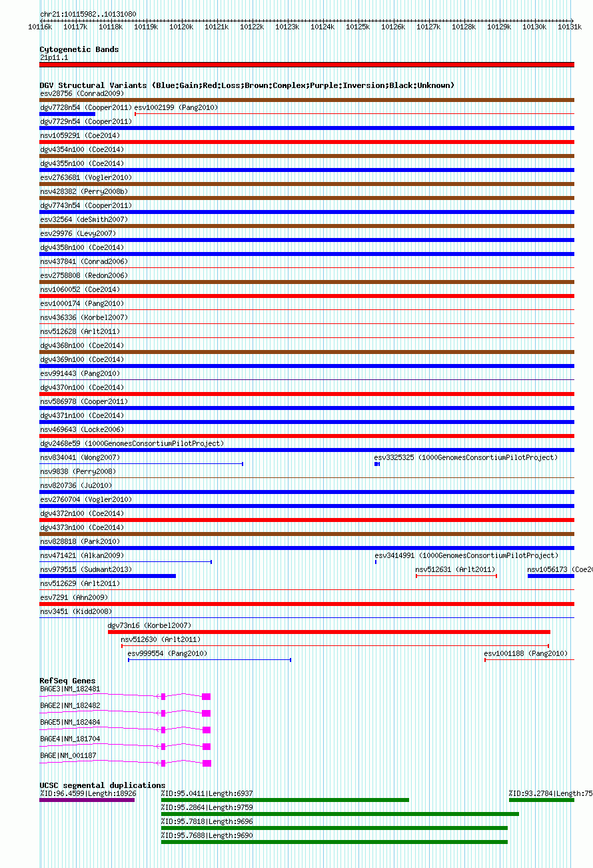Click nsv512628 (Arlt2011) variant label
The width and height of the screenshot is (593, 868).
[x=80, y=332]
